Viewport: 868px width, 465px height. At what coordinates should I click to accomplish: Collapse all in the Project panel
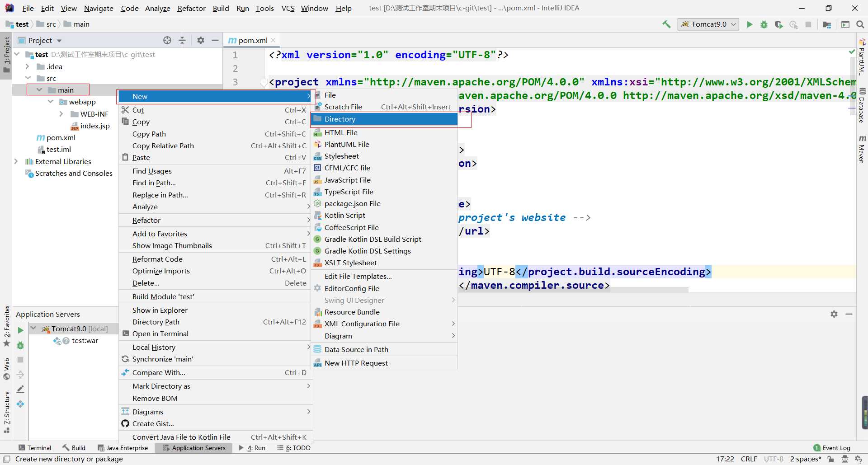tap(182, 40)
